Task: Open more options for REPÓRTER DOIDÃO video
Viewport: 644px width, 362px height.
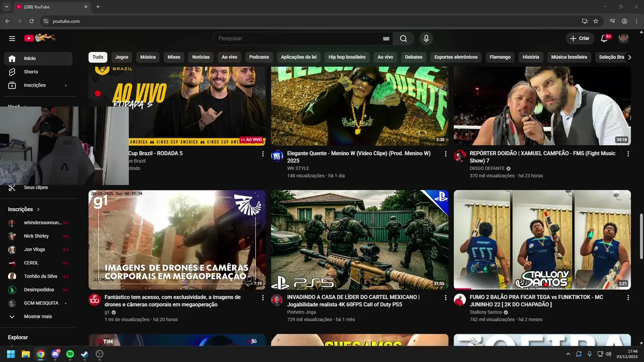Action: pos(628,154)
